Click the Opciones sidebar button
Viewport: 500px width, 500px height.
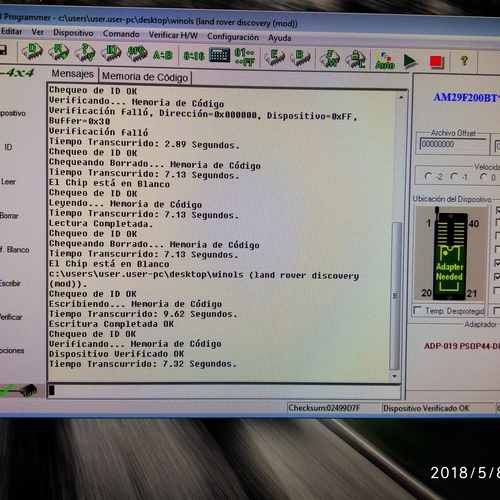12,351
